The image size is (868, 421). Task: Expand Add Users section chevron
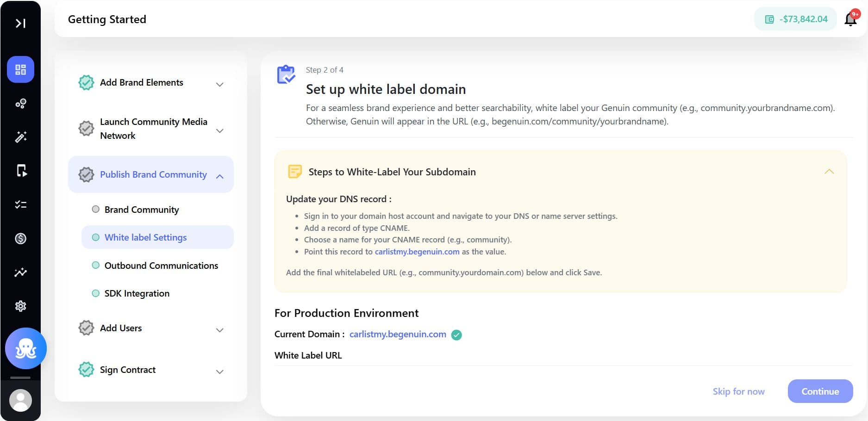[220, 330]
